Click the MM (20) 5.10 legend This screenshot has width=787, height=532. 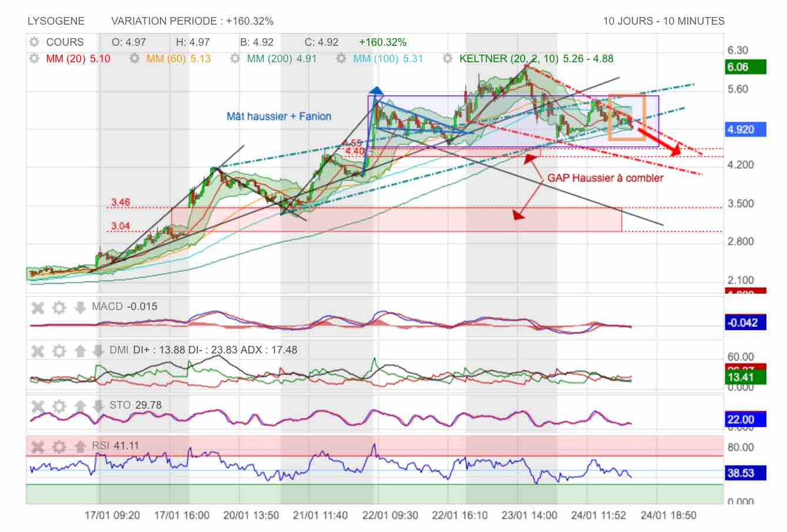[x=78, y=59]
